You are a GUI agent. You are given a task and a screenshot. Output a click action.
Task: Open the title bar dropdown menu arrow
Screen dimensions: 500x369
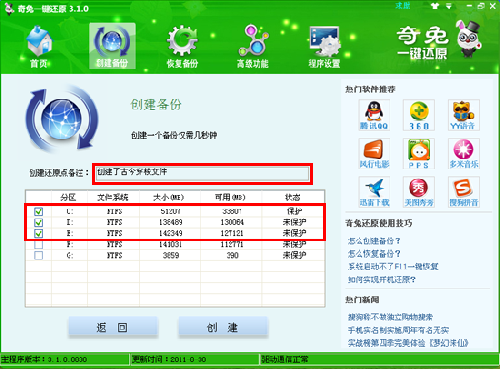pyautogui.click(x=449, y=6)
